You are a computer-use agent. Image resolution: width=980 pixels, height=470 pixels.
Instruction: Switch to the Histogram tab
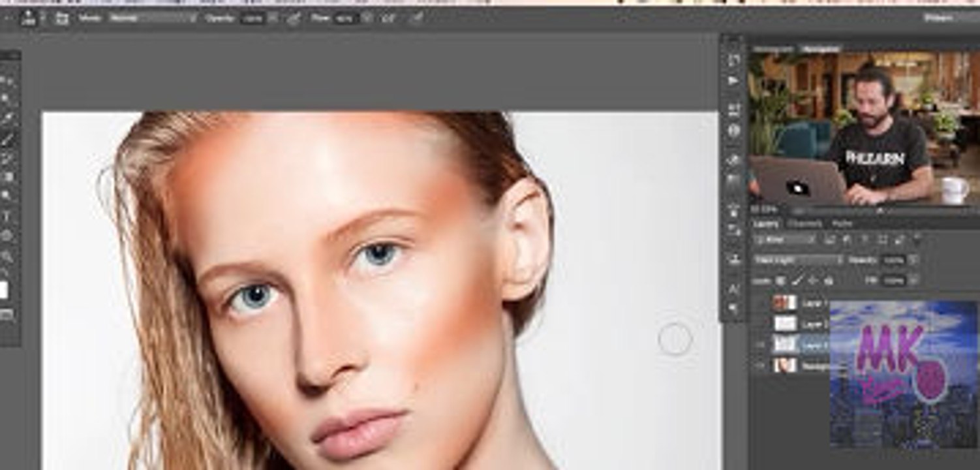point(774,49)
